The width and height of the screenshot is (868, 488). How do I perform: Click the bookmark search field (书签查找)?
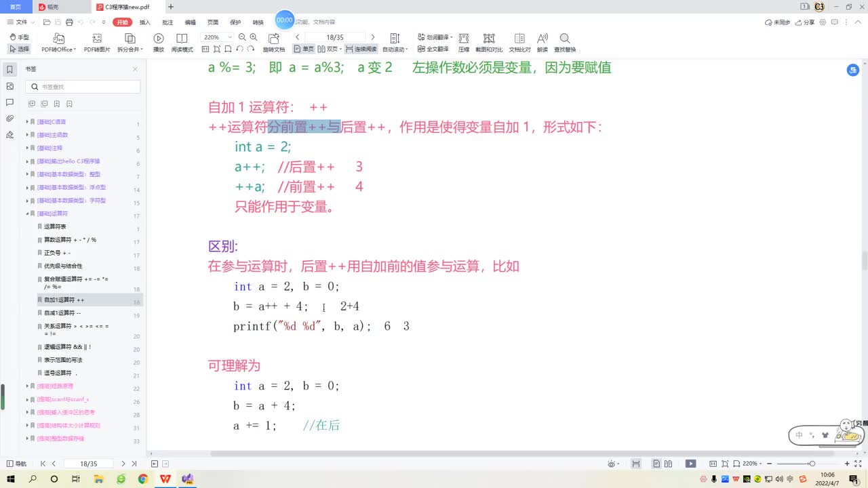(x=83, y=87)
